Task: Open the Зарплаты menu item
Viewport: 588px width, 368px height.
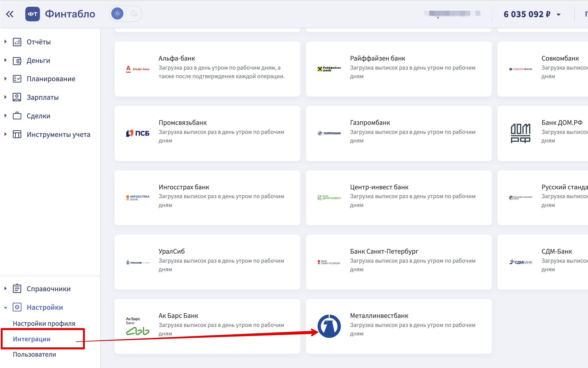Action: click(43, 97)
